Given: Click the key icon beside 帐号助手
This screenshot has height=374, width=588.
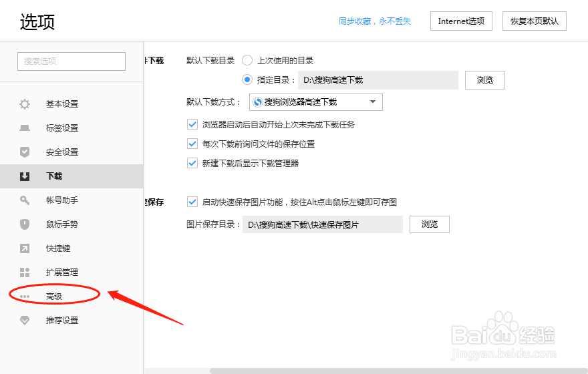Looking at the screenshot, I should pos(25,200).
